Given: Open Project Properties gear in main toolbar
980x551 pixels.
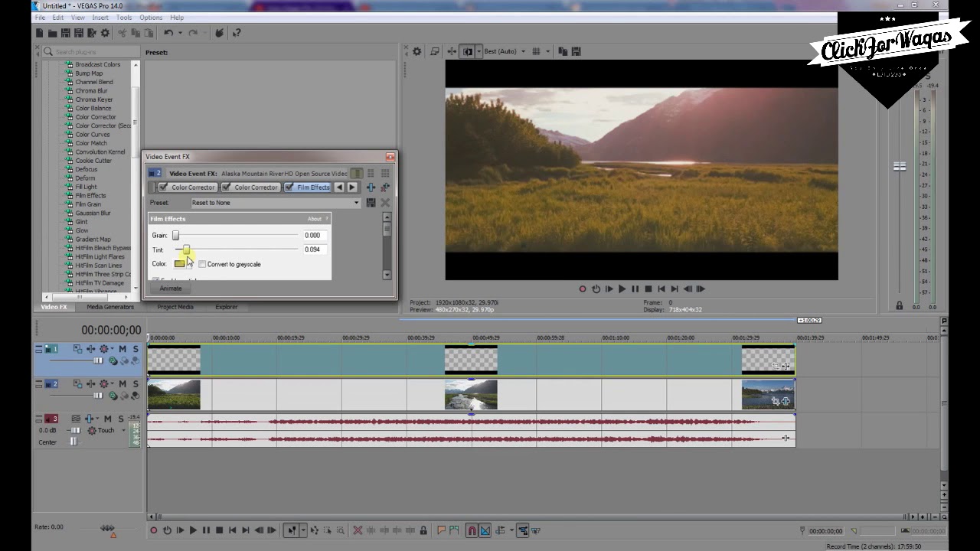Looking at the screenshot, I should 105,33.
